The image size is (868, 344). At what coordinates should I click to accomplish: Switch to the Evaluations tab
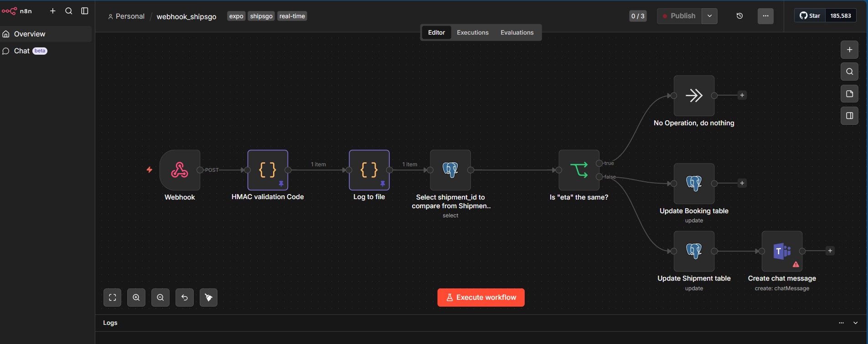click(x=517, y=32)
